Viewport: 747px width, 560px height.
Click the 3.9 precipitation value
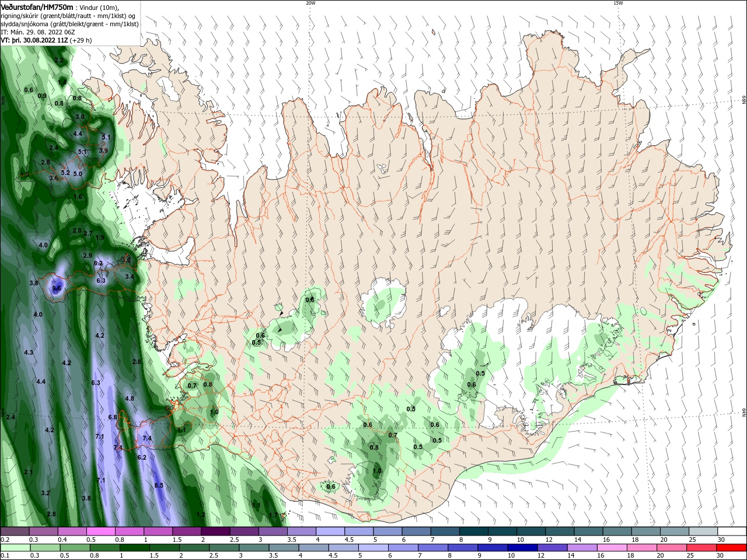coord(103,150)
